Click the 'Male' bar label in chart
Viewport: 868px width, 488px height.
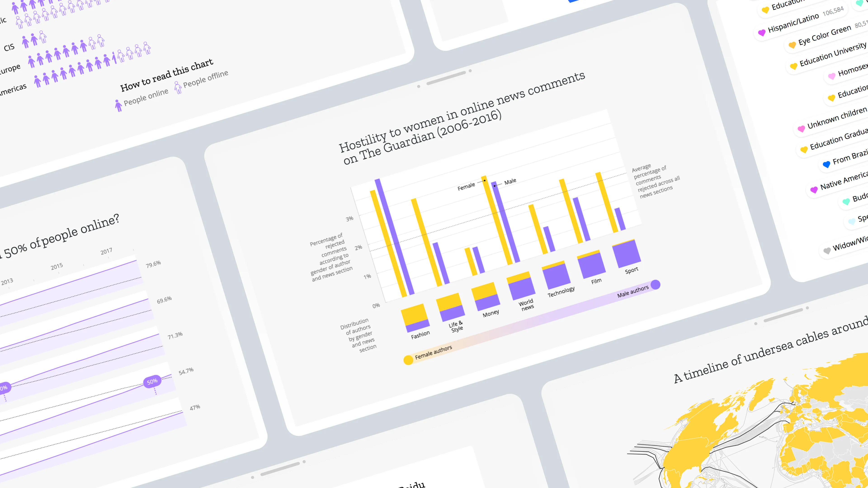(510, 181)
